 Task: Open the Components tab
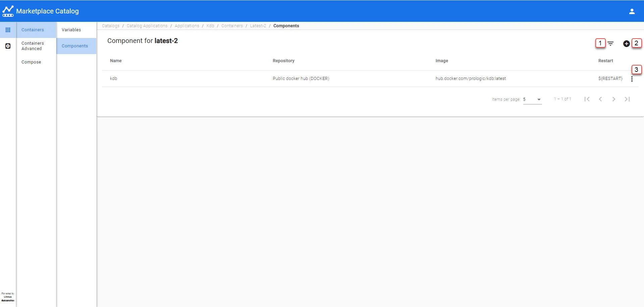[x=76, y=46]
